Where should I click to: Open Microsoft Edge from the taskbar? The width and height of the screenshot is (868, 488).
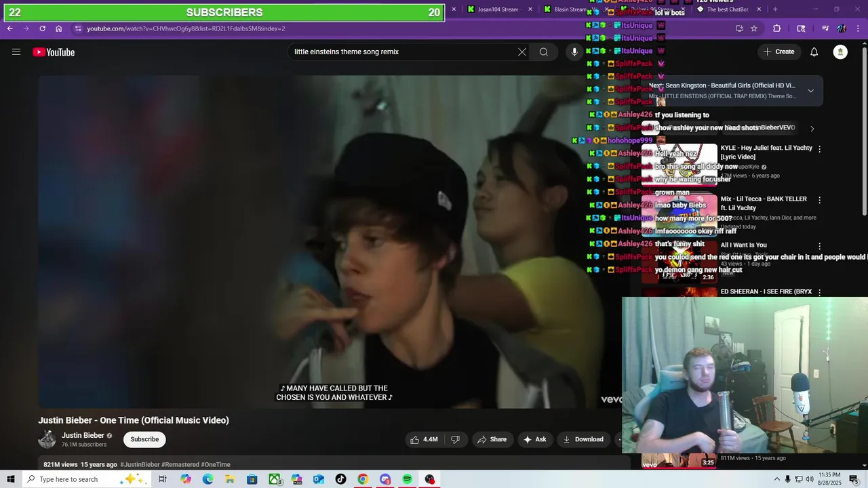click(x=208, y=479)
